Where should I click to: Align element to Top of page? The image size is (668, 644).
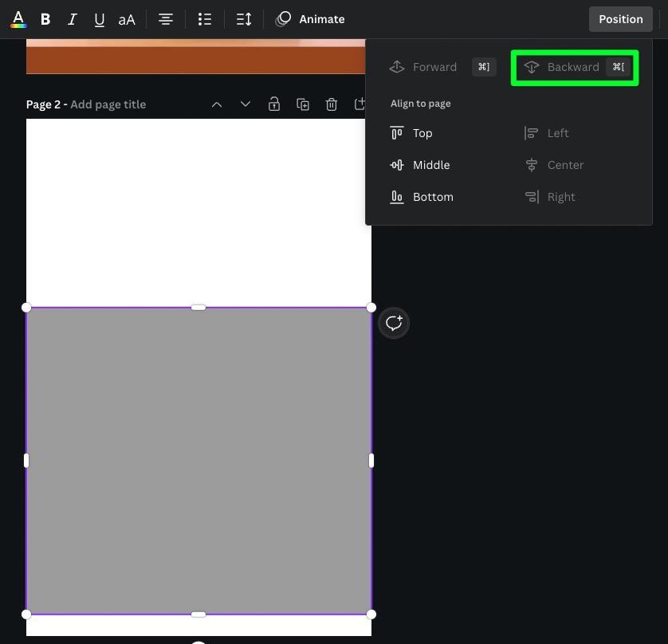coord(422,133)
